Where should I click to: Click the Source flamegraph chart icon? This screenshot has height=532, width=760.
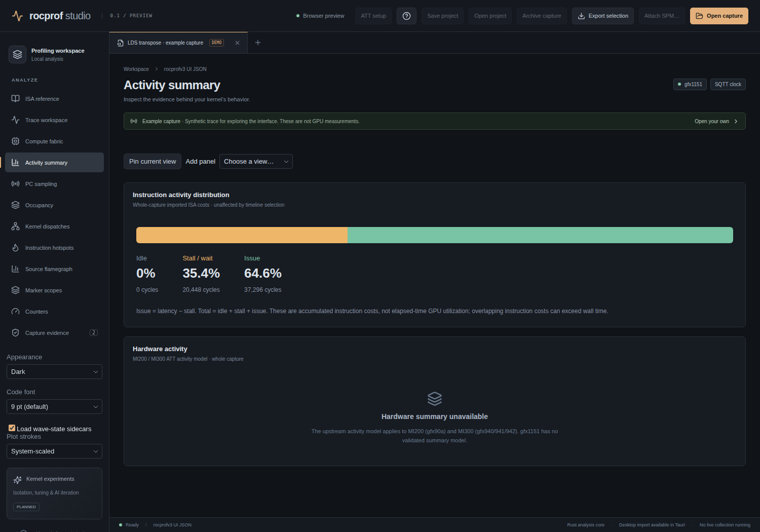(16, 269)
